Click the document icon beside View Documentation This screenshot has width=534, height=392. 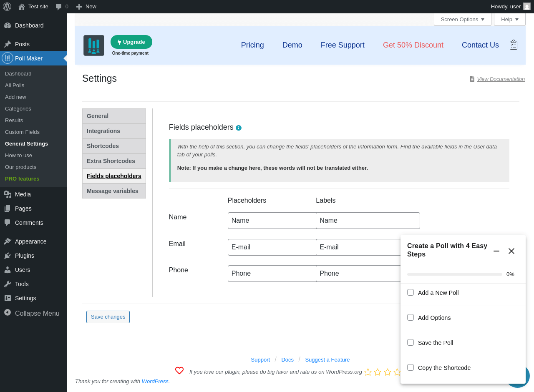tap(472, 79)
